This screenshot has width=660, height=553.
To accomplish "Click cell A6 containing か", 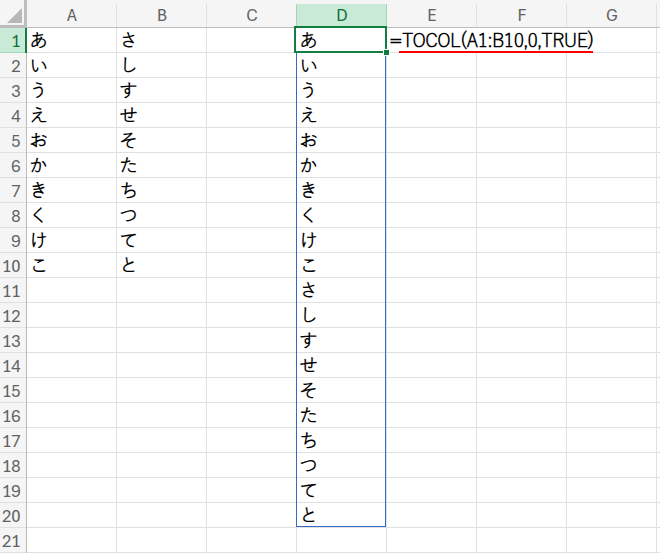I will [x=71, y=165].
